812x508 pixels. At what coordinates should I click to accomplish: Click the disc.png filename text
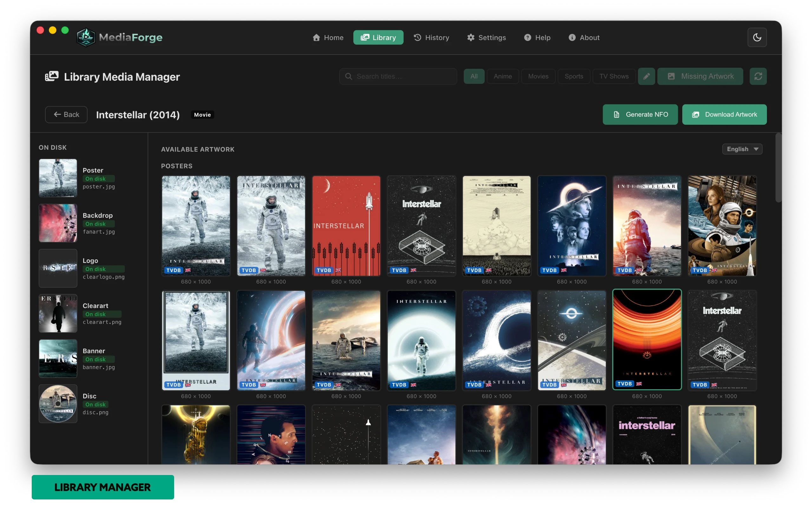tap(95, 412)
